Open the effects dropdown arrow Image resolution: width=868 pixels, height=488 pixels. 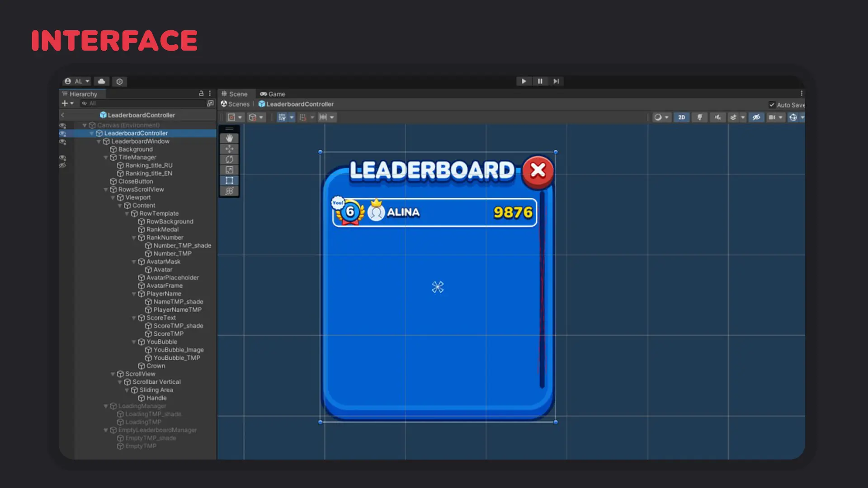pos(743,117)
